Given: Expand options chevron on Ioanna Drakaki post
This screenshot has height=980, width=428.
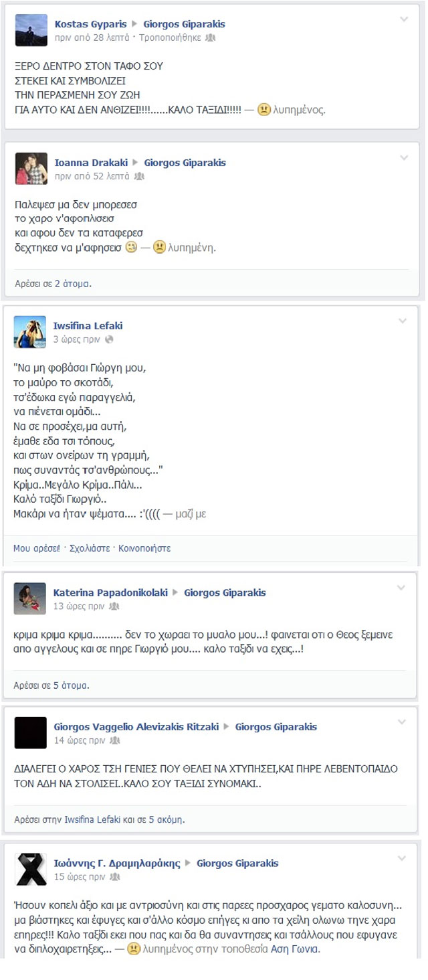Looking at the screenshot, I should (x=403, y=158).
